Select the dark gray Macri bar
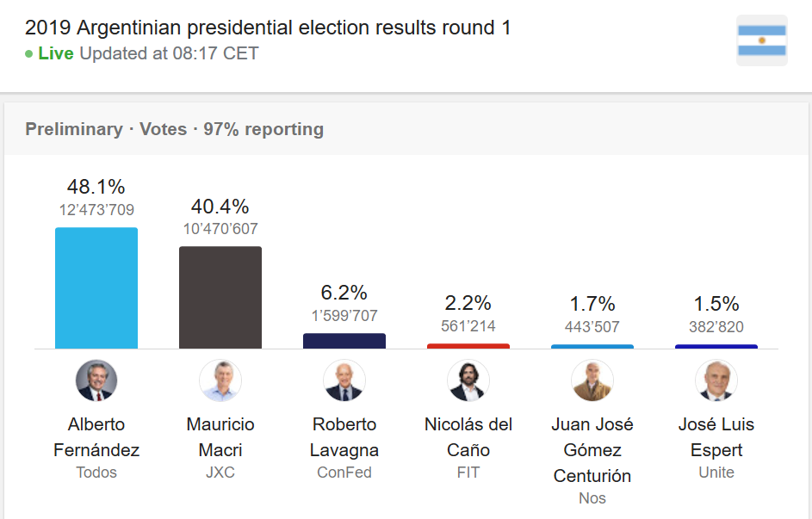The image size is (812, 519). (220, 298)
